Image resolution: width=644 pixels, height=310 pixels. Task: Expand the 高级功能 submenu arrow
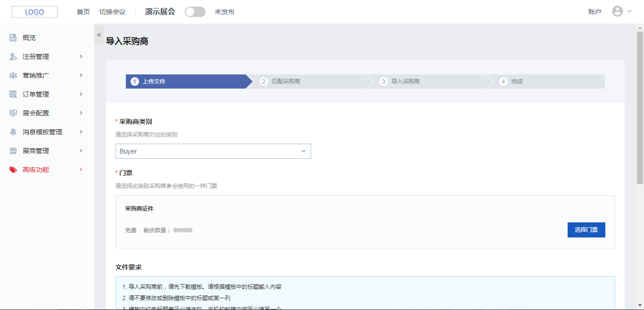tap(81, 170)
